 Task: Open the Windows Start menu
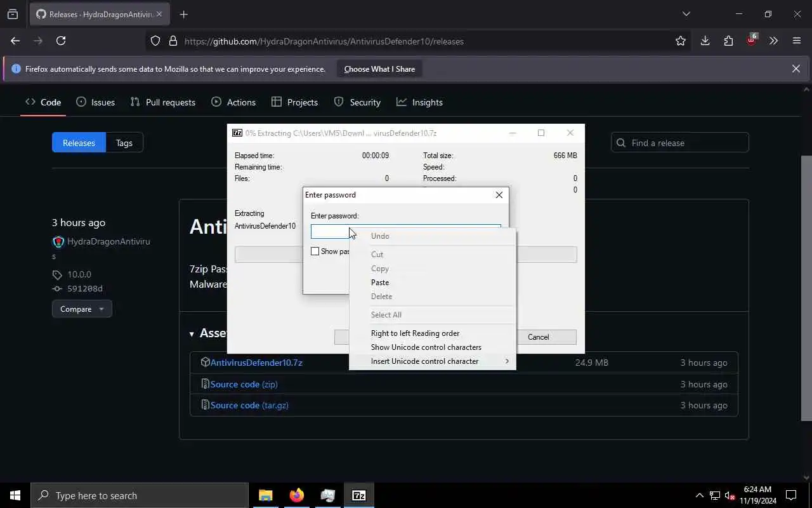[15, 495]
